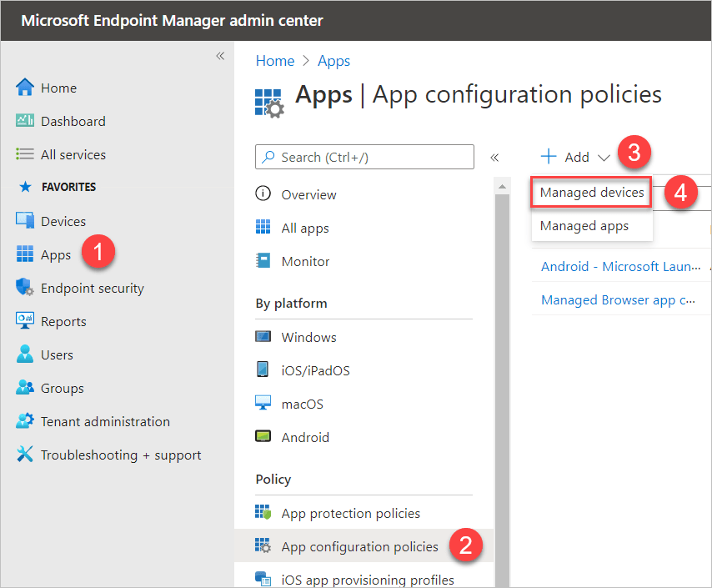
Task: Open Managed Browser app configuration policy link
Action: tap(618, 300)
